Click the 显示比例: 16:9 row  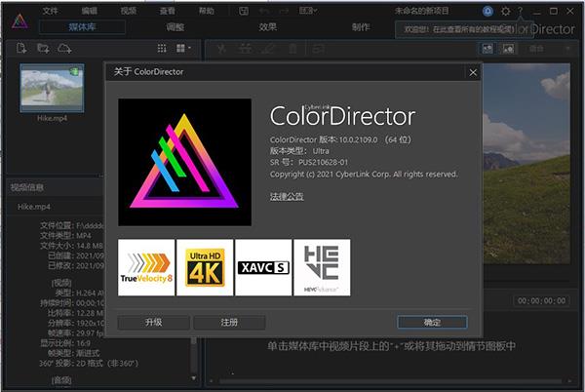coord(65,343)
